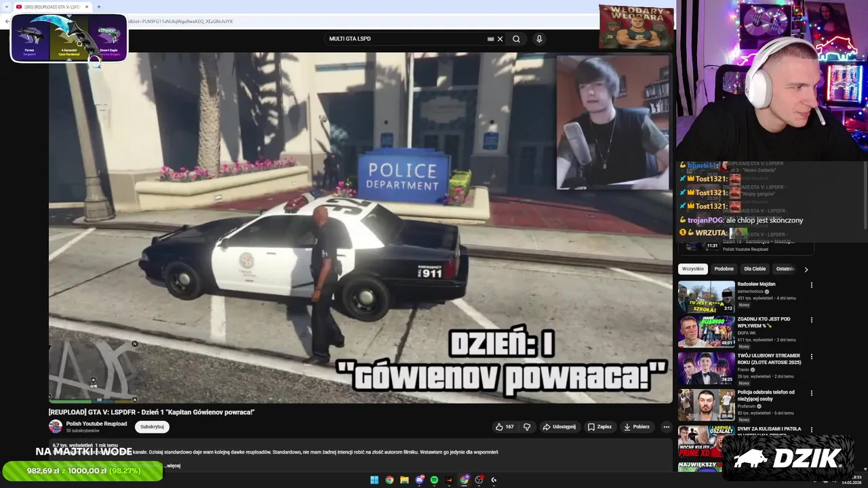The height and width of the screenshot is (488, 868).
Task: Open TWÓJ ULUBIONY STREAMER ROKU thumbnail
Action: click(707, 368)
